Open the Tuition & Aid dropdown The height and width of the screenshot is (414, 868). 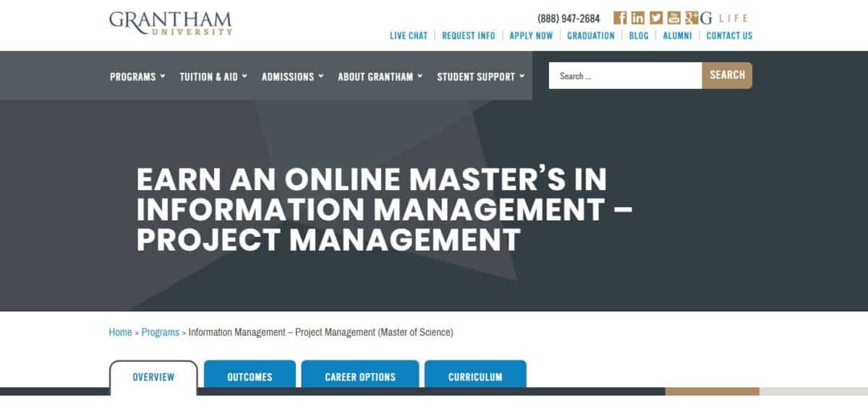pyautogui.click(x=213, y=77)
